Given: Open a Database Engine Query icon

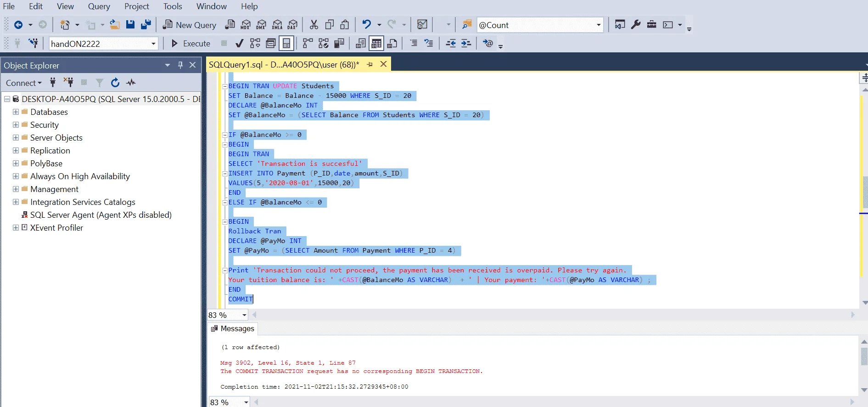Looking at the screenshot, I should coord(230,25).
